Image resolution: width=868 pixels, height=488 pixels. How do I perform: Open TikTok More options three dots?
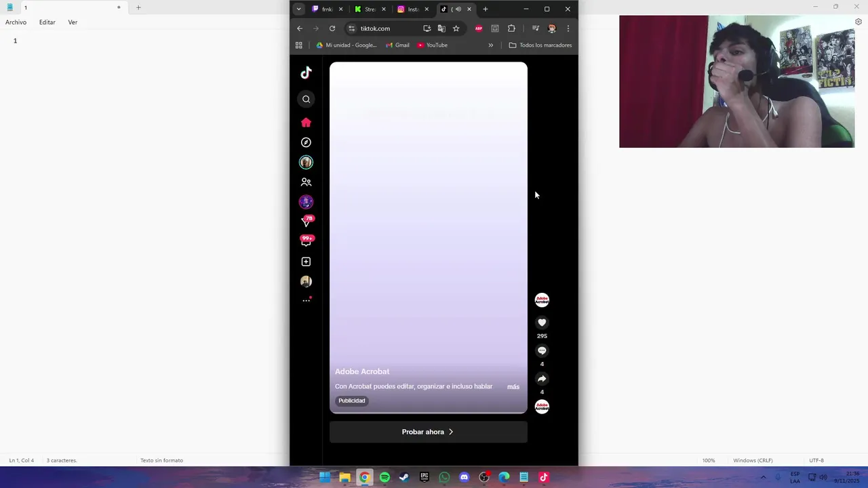pyautogui.click(x=306, y=300)
